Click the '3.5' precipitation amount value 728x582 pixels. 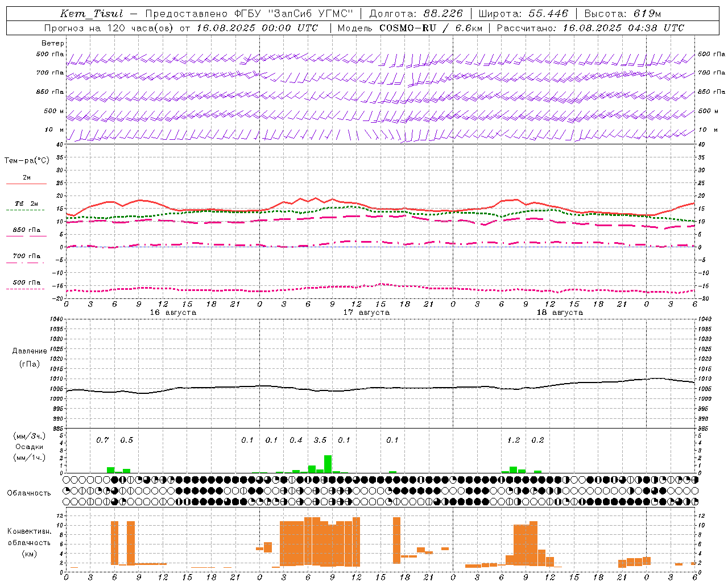[320, 440]
